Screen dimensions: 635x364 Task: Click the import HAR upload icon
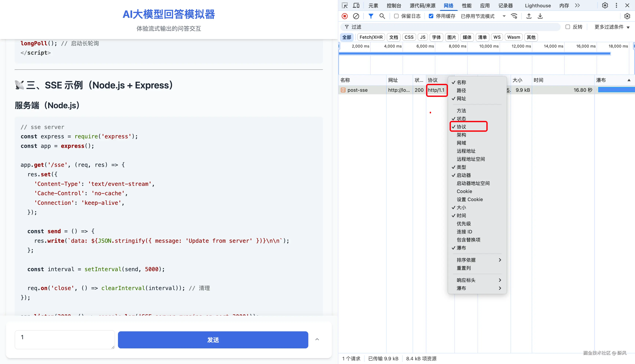pos(529,16)
